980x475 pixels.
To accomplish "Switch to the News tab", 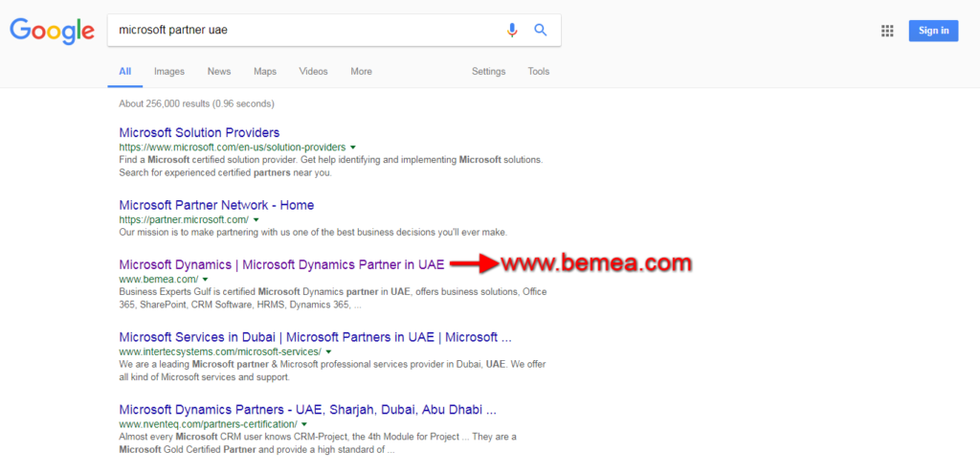I will coord(219,72).
